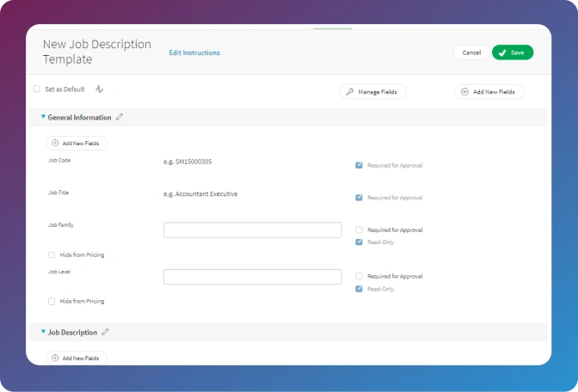Image resolution: width=578 pixels, height=392 pixels.
Task: Check Hide from Pricing under Job Family
Action: coord(52,254)
